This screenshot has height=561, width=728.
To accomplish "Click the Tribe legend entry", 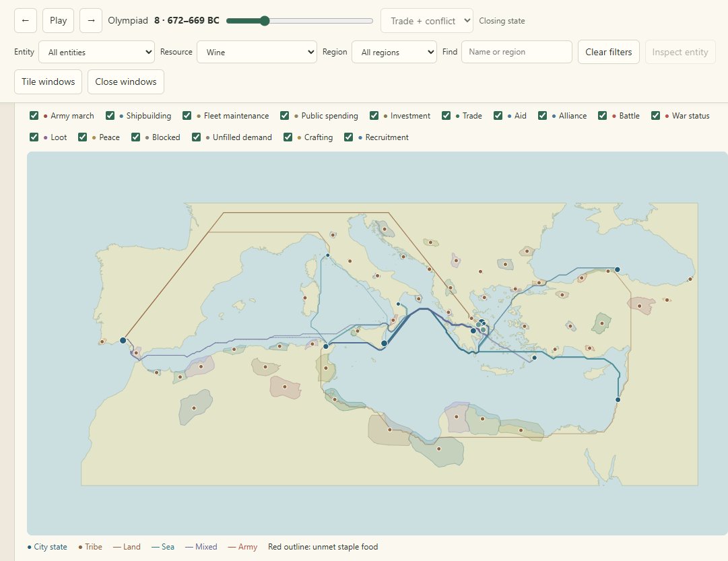I will [x=90, y=547].
